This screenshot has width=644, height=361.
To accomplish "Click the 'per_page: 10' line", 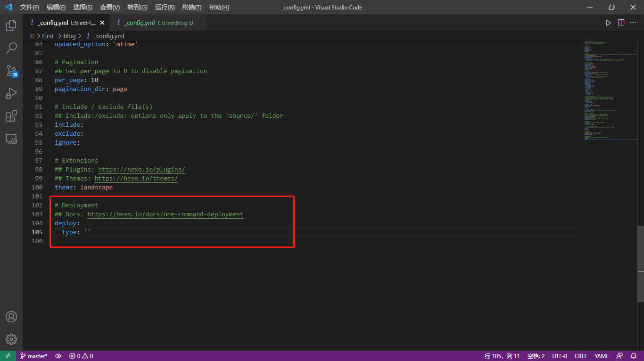I will (x=76, y=80).
